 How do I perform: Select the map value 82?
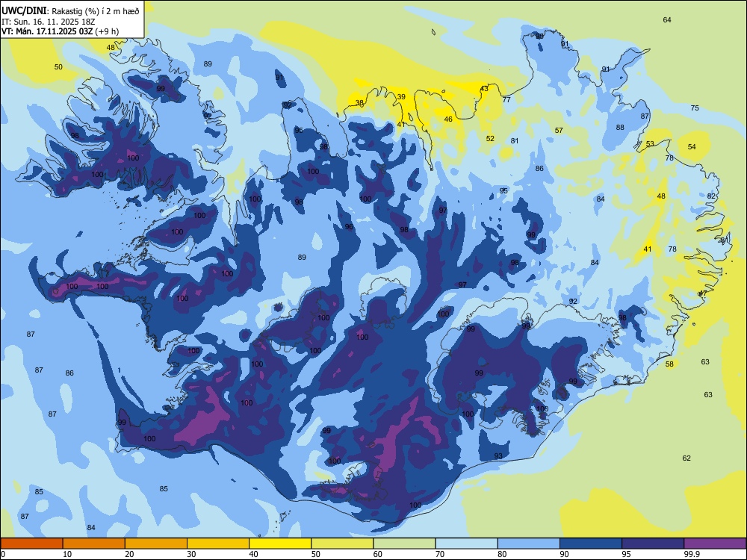(711, 196)
